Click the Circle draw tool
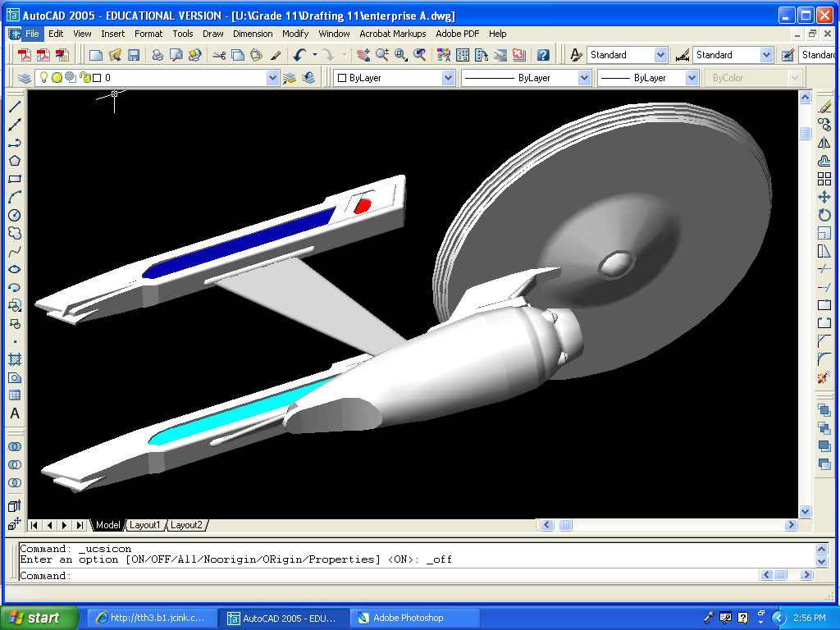The image size is (840, 630). [x=15, y=215]
